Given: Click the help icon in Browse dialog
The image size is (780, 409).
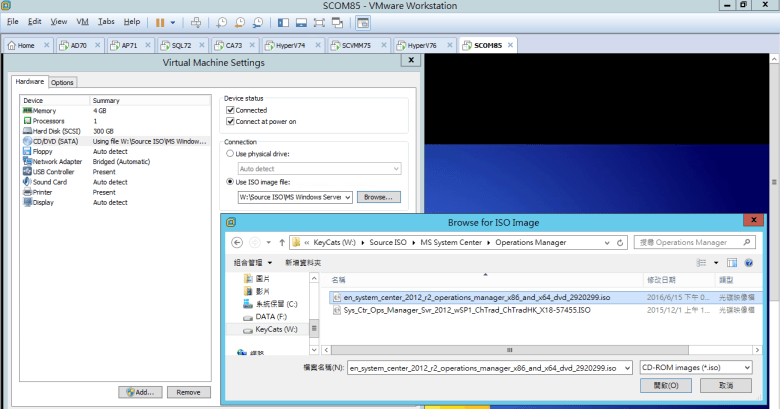Looking at the screenshot, I should coord(750,262).
